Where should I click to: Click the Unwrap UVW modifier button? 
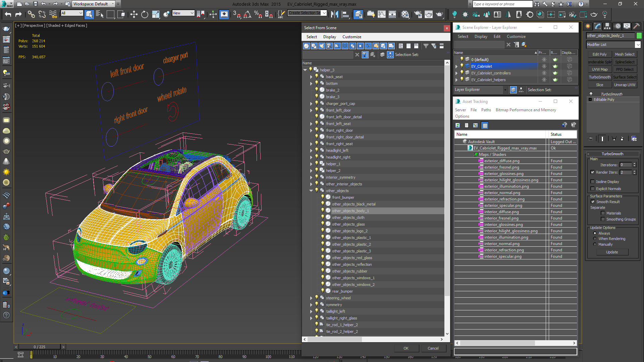tap(625, 85)
